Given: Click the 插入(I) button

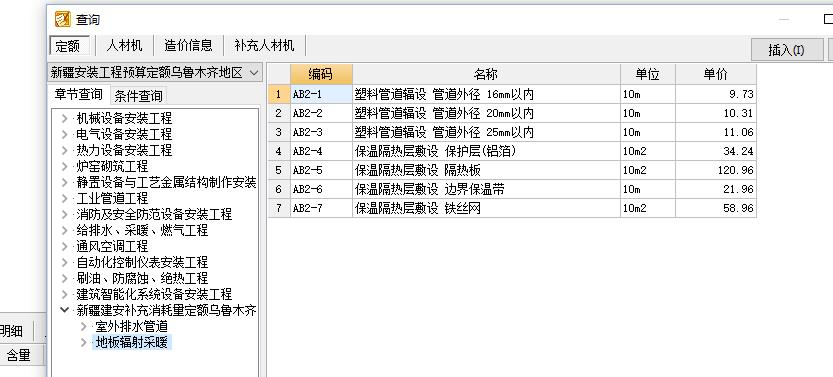Looking at the screenshot, I should (787, 50).
